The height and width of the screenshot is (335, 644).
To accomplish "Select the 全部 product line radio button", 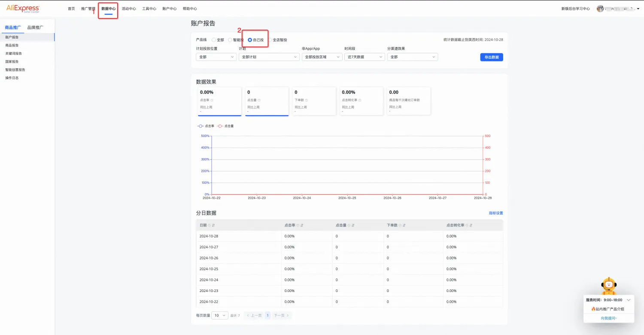I will click(x=214, y=40).
